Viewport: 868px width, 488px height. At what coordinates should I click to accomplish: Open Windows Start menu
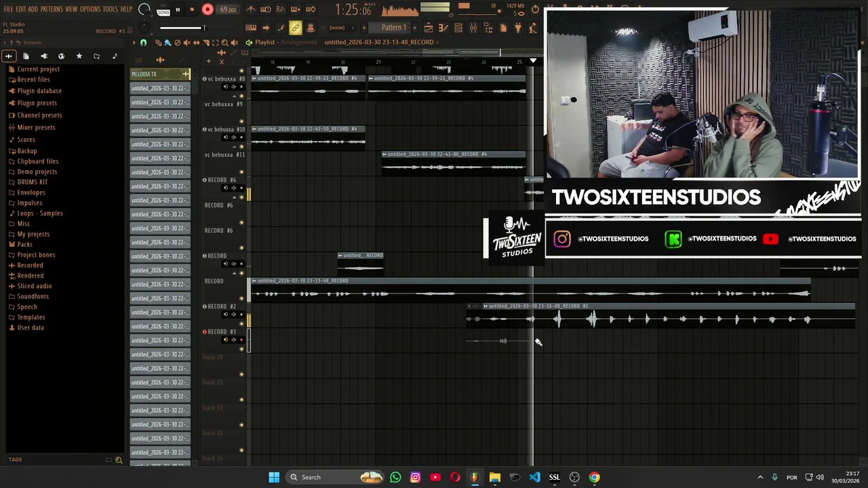[x=274, y=477]
